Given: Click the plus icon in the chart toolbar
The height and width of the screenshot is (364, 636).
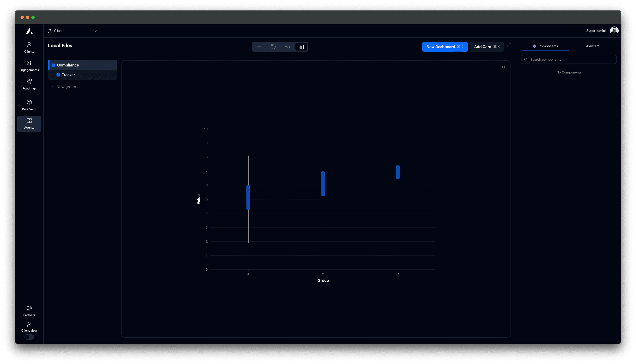Looking at the screenshot, I should (259, 47).
